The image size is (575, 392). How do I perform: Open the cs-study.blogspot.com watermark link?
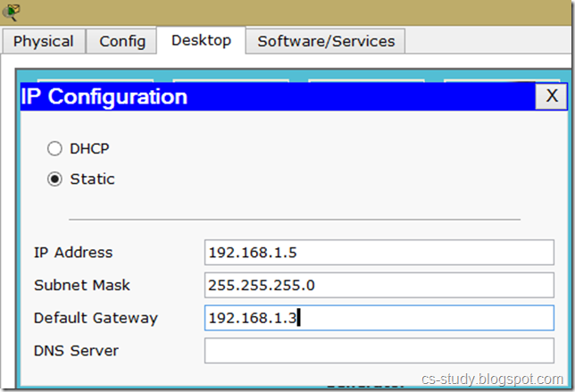pos(492,379)
